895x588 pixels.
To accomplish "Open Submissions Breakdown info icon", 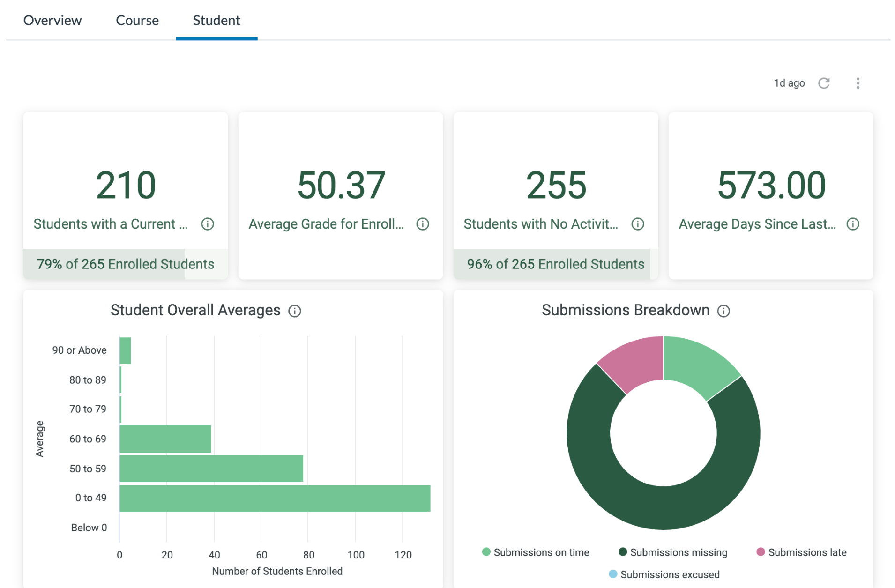I will [x=723, y=311].
